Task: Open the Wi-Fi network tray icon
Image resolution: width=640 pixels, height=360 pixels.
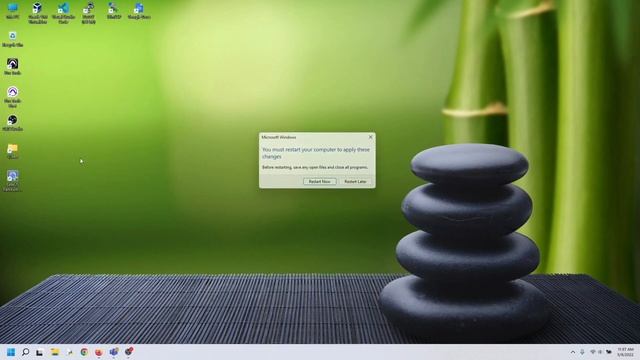Action: [x=593, y=352]
